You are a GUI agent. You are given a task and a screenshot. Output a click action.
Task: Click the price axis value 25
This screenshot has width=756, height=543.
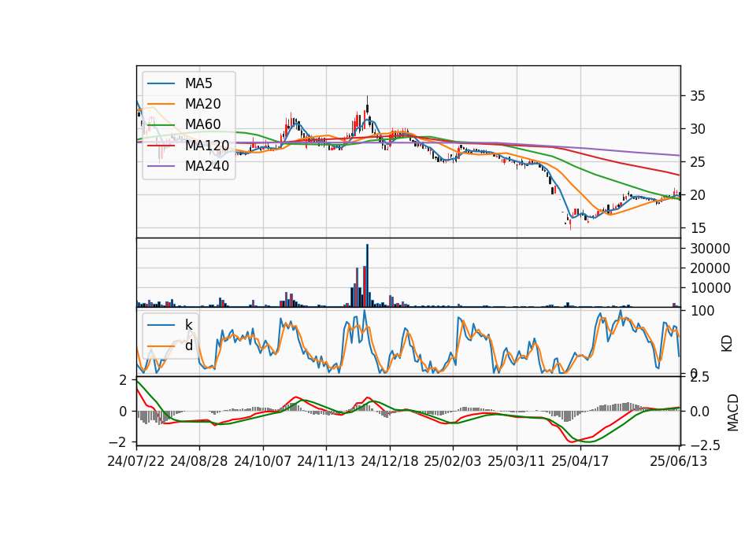tap(697, 162)
